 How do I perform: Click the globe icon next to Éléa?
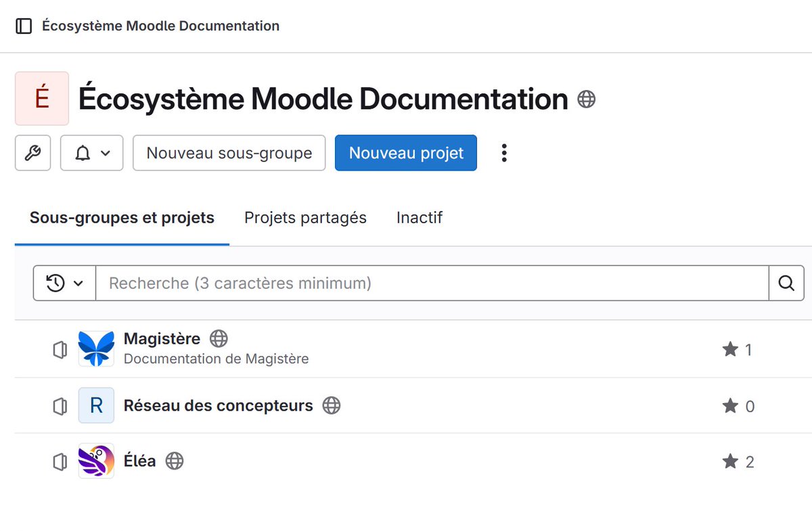click(175, 461)
